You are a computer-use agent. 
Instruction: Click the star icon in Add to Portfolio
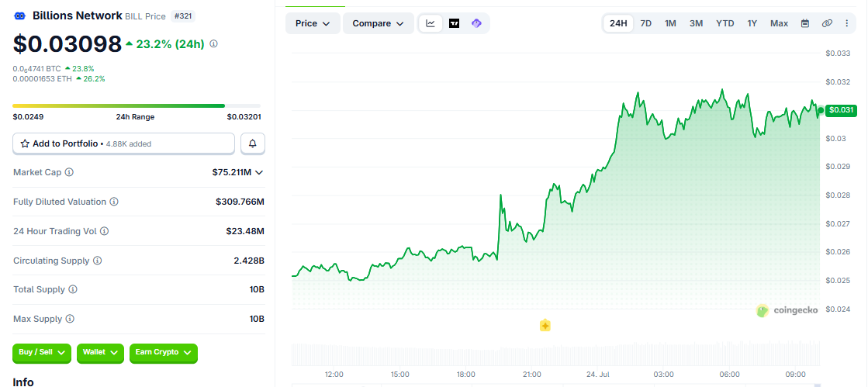25,143
